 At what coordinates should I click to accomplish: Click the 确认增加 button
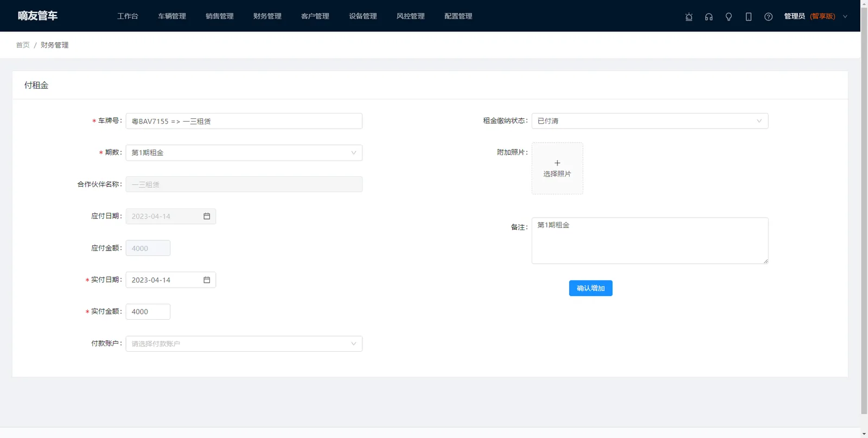coord(591,288)
